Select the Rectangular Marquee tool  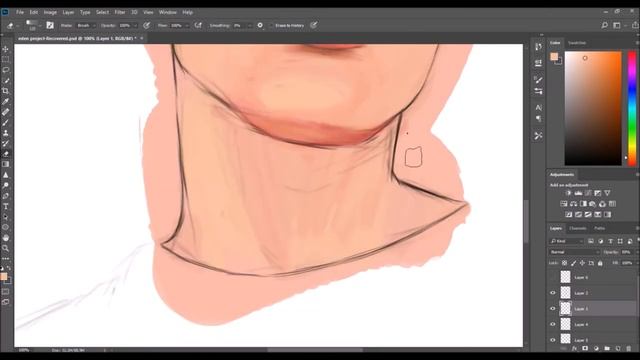[6, 60]
